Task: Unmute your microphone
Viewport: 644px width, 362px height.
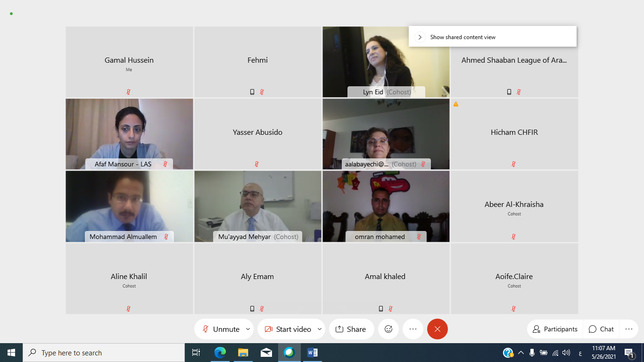Action: click(x=222, y=329)
